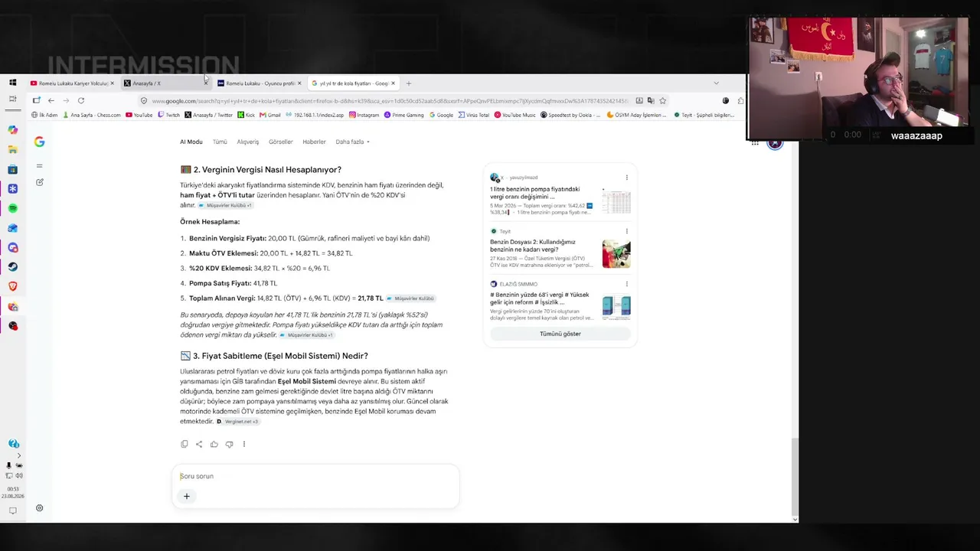Open the Anasayfa / Twitter bookmark

pyautogui.click(x=208, y=115)
